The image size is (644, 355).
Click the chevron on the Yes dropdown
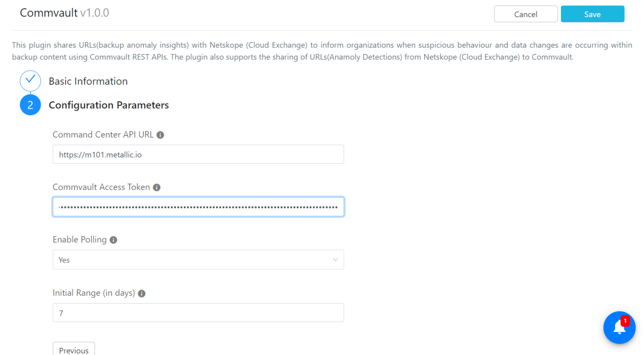pyautogui.click(x=335, y=259)
